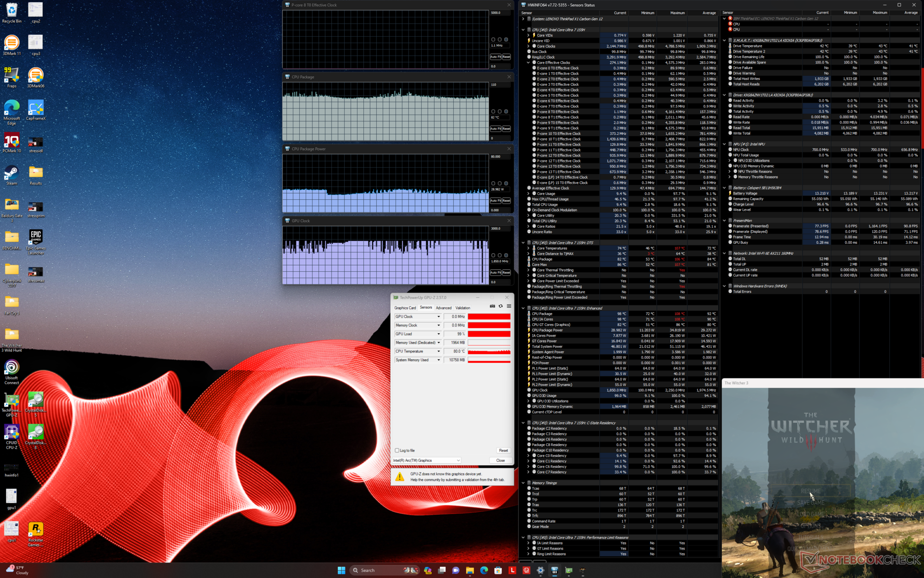Open GPU-Z hamburger menu
924x578 pixels.
point(509,306)
